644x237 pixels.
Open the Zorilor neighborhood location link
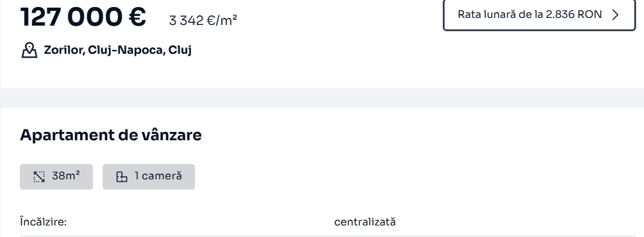[x=65, y=50]
